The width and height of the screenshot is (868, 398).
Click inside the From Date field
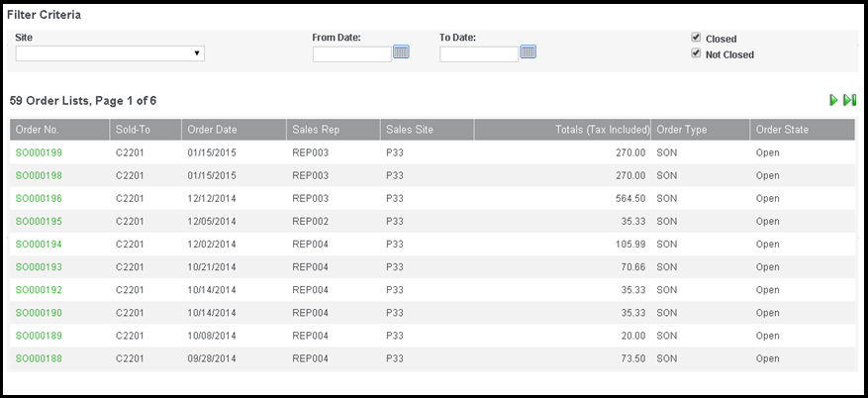pos(351,54)
